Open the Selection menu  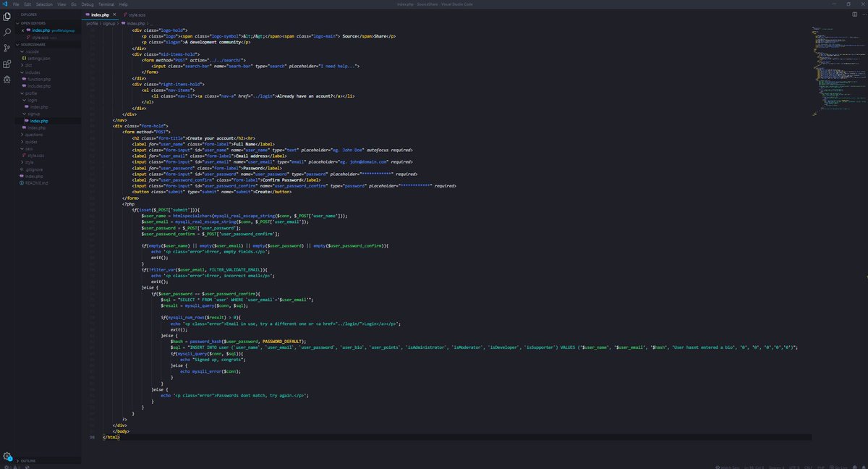click(x=44, y=4)
